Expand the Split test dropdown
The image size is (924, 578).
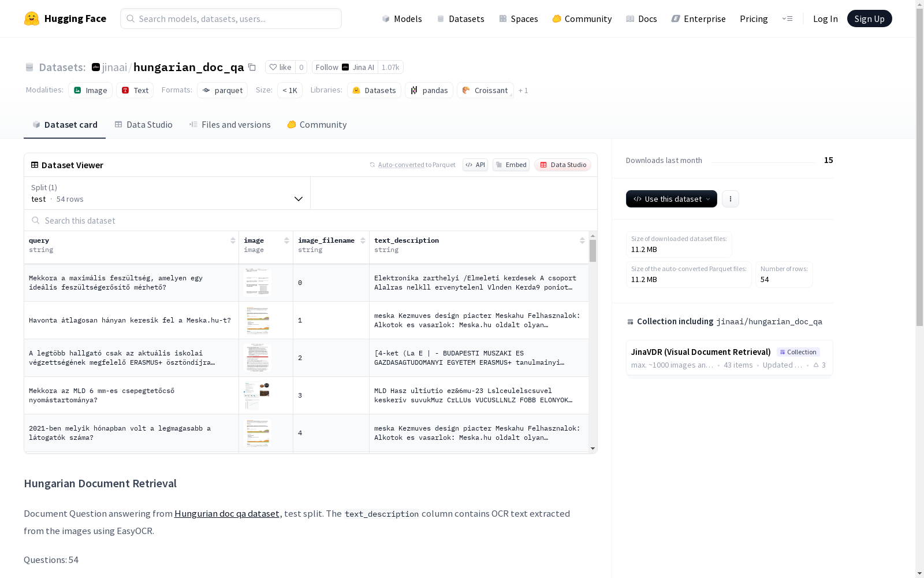coord(167,193)
